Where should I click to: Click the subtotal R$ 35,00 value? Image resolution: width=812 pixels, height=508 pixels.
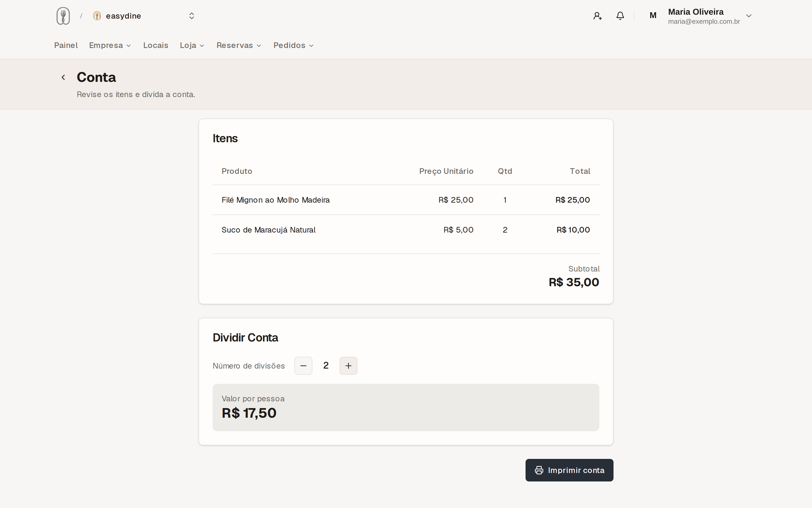[x=574, y=282]
